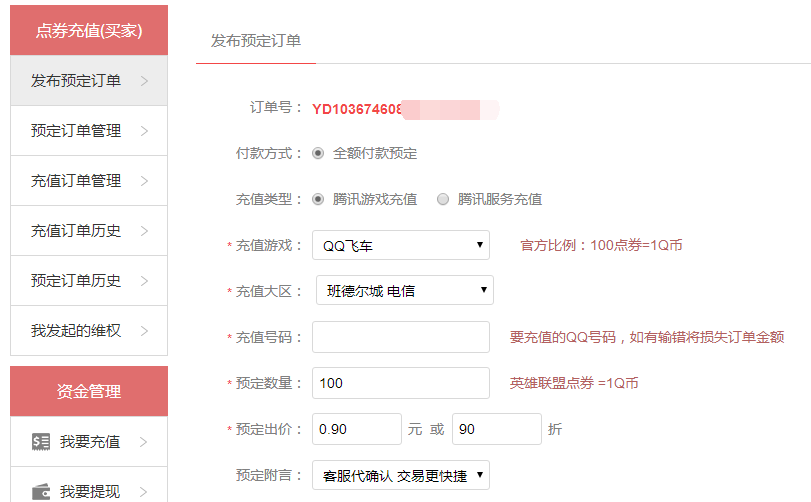Click the 我要充值 money icon
811x502 pixels.
tap(41, 442)
